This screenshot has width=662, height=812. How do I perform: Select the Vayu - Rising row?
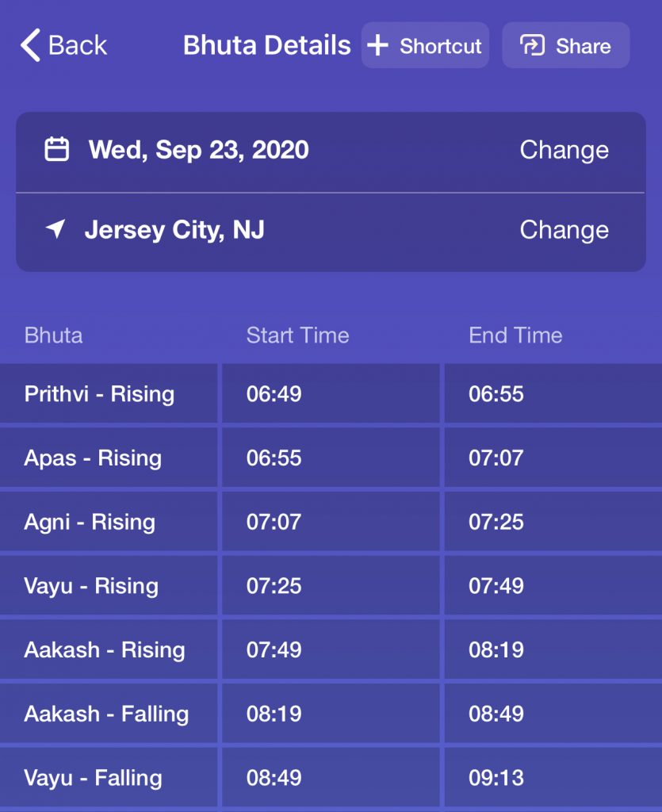tap(331, 586)
